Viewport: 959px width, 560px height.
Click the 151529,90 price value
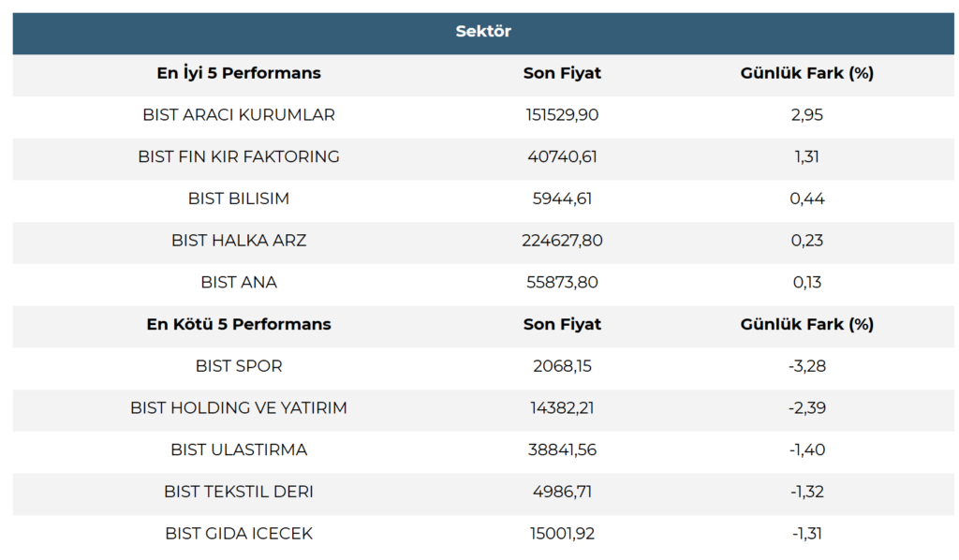tap(562, 115)
